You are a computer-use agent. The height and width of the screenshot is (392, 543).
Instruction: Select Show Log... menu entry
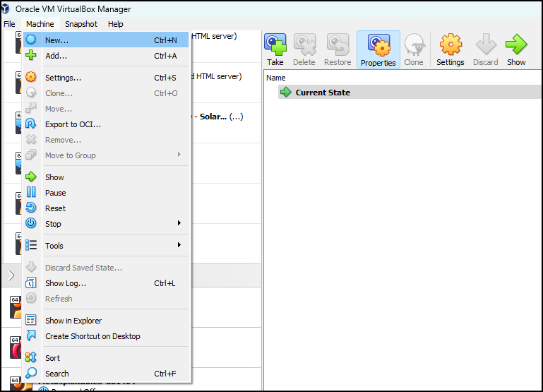[106, 283]
